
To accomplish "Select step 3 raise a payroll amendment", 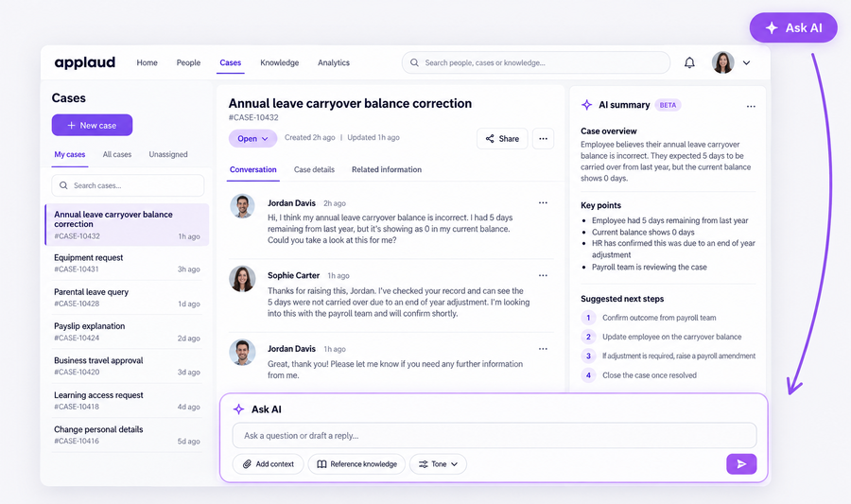I will click(x=669, y=356).
